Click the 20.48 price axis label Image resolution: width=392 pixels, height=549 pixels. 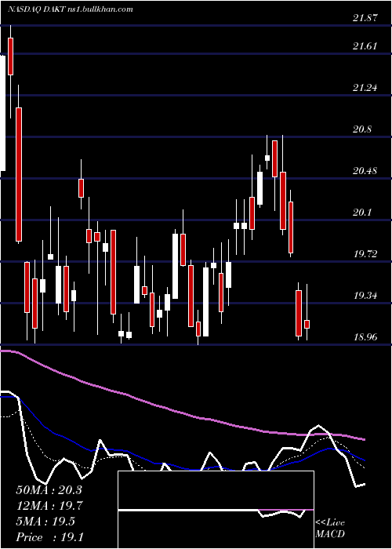[x=365, y=171]
